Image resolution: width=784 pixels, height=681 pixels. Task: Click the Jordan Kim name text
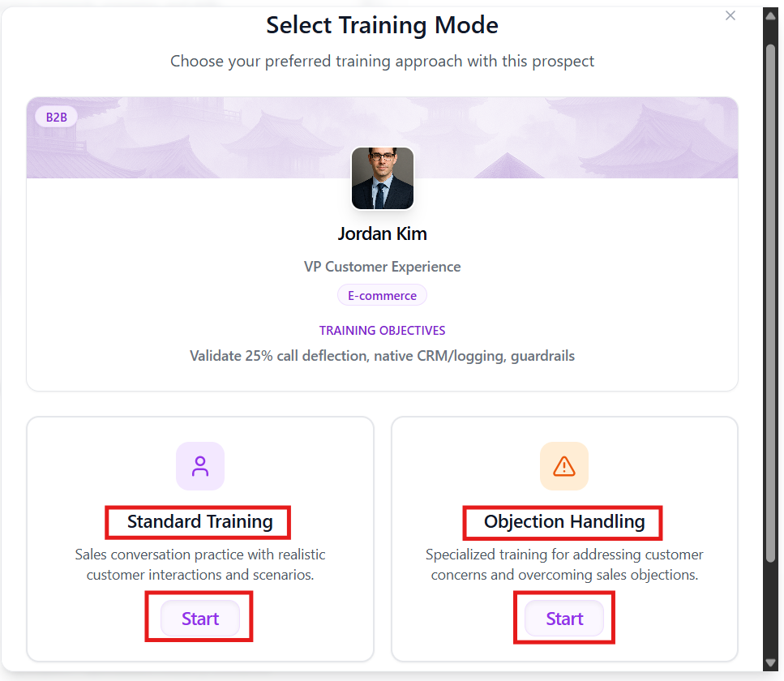click(383, 234)
